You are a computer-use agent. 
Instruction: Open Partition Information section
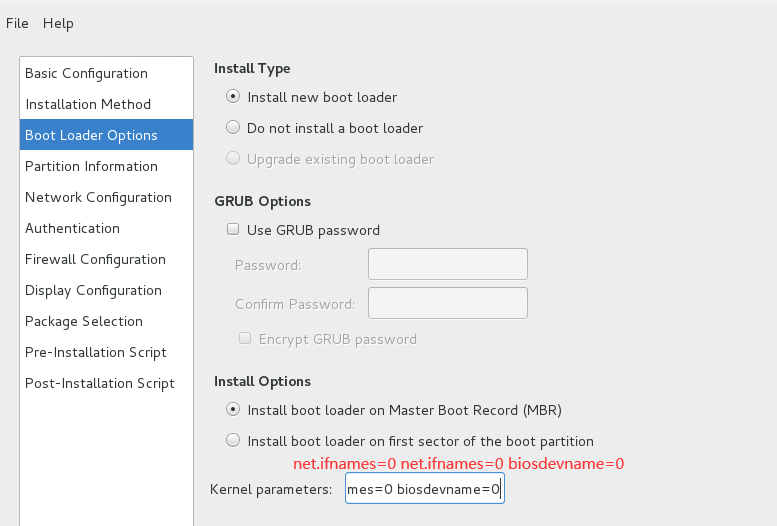click(91, 166)
